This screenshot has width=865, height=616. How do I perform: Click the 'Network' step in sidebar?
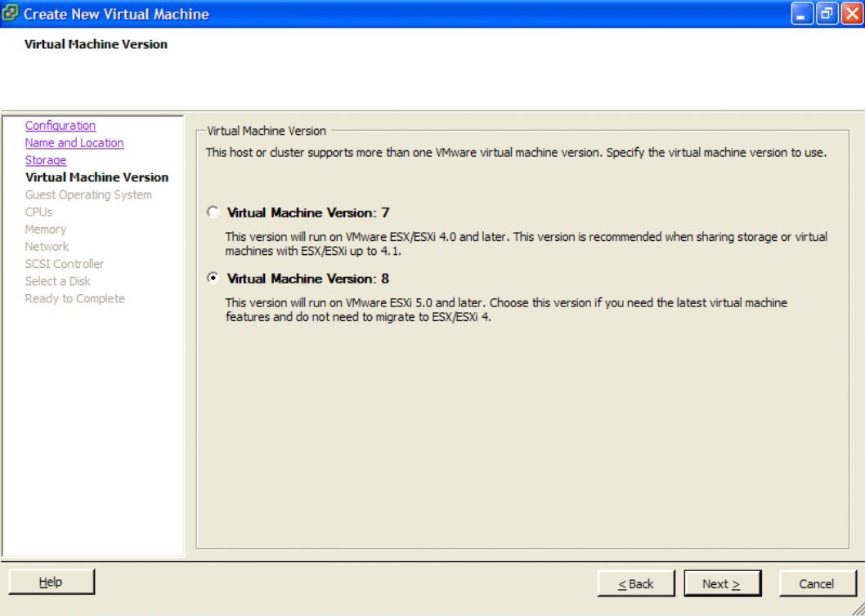(47, 247)
